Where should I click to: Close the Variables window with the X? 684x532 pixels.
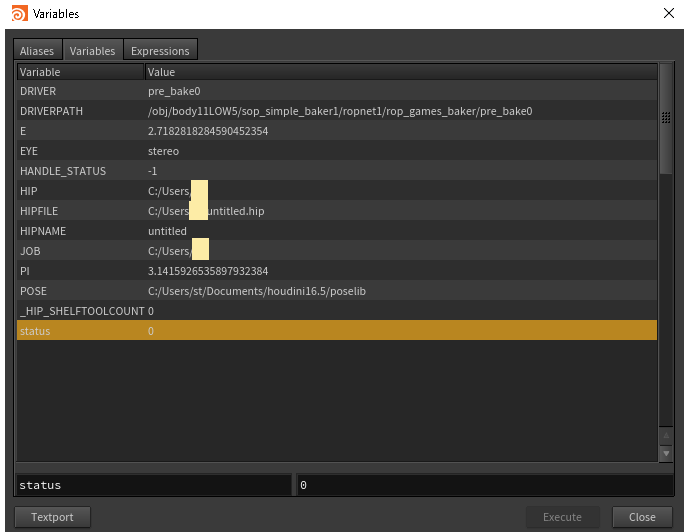668,13
